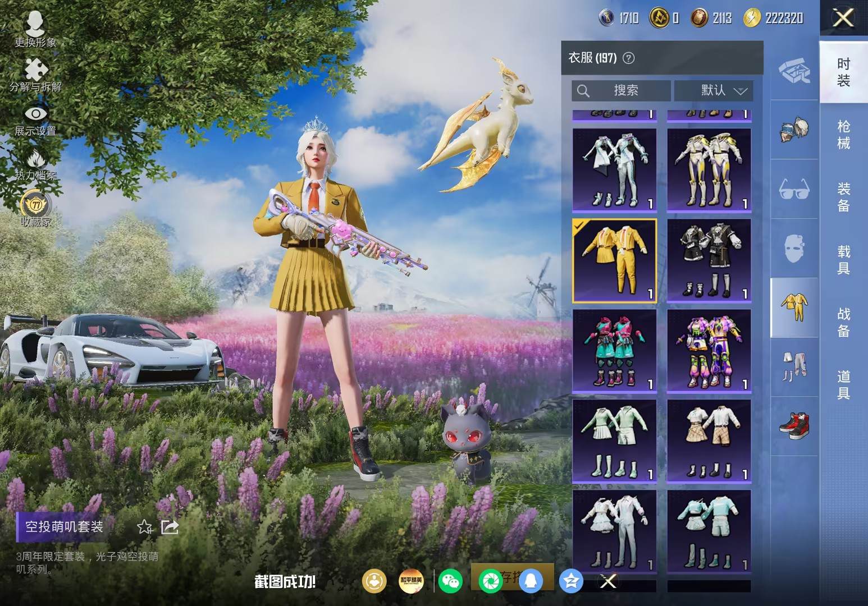Select the white and teal suit outfit thumbnail
The image size is (868, 606).
pyautogui.click(x=614, y=171)
